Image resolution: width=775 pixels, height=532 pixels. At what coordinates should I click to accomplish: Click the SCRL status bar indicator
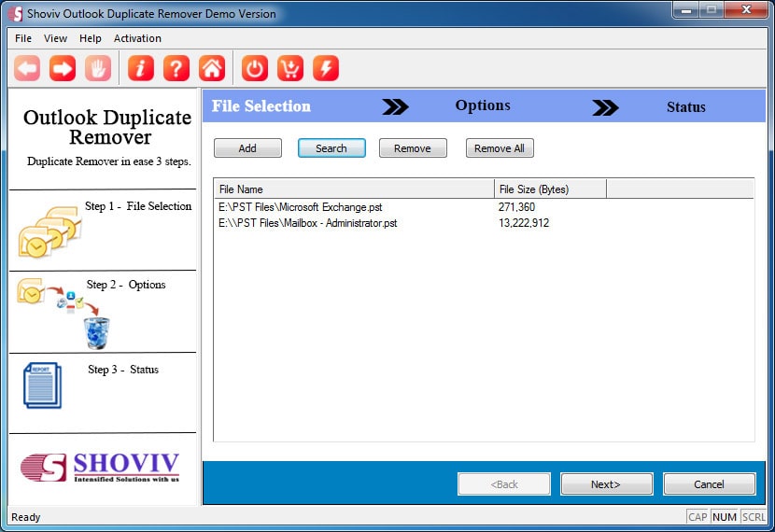[754, 517]
